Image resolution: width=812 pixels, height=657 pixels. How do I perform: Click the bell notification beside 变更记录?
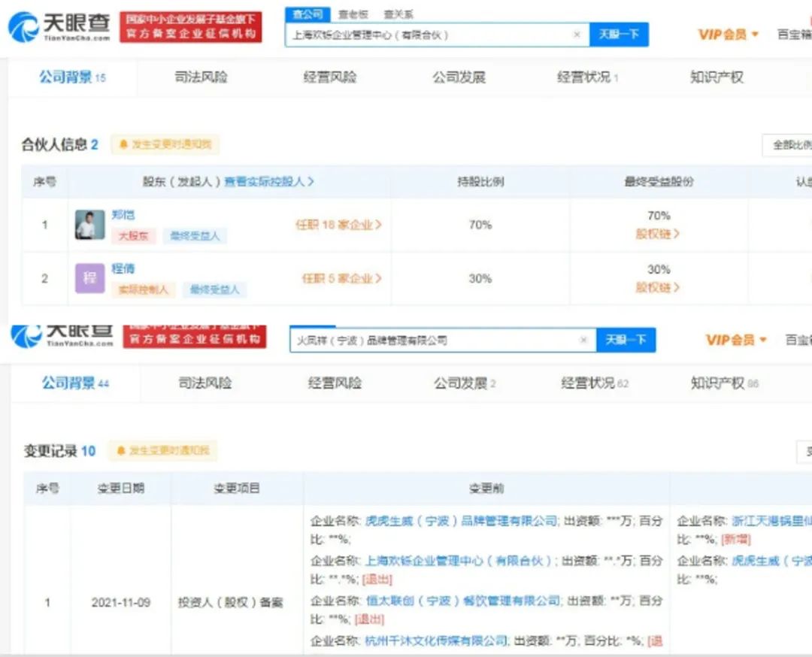(163, 450)
